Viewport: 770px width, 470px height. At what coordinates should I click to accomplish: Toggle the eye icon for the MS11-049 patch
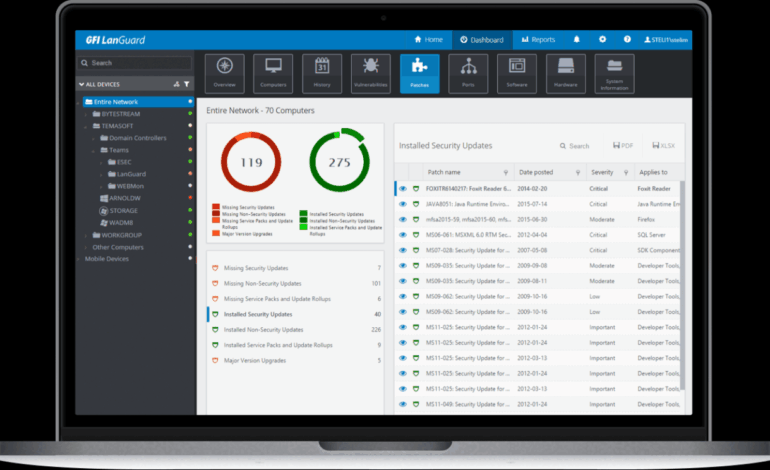(403, 404)
